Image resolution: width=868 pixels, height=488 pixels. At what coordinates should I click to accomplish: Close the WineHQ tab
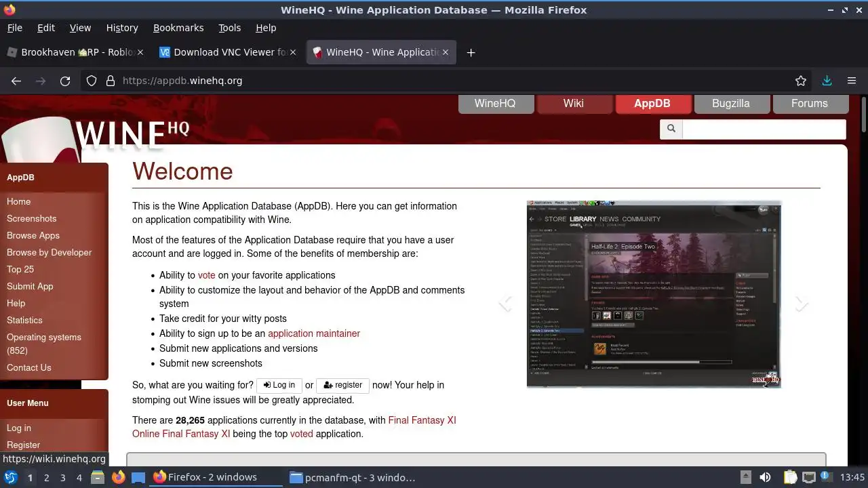coord(446,52)
